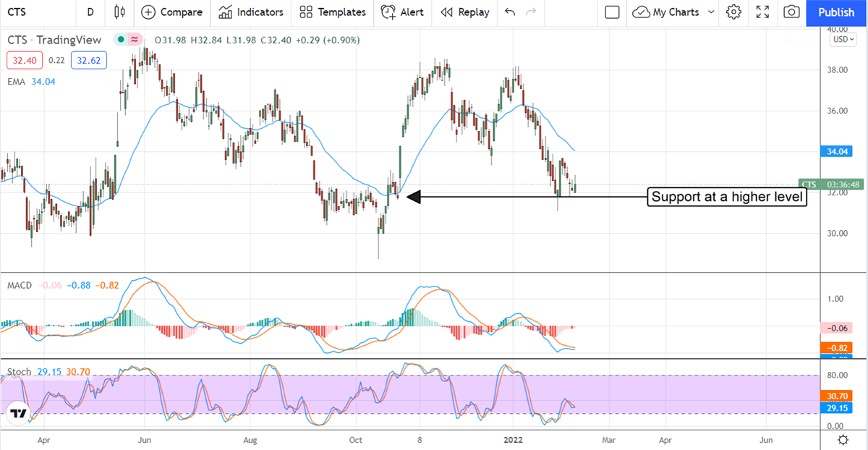The height and width of the screenshot is (450, 868).
Task: Open time axis settings gear at bottom-right
Action: click(843, 440)
